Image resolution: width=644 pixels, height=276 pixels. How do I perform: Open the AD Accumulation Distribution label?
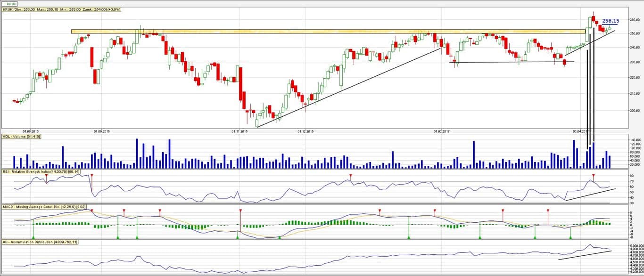(40, 242)
